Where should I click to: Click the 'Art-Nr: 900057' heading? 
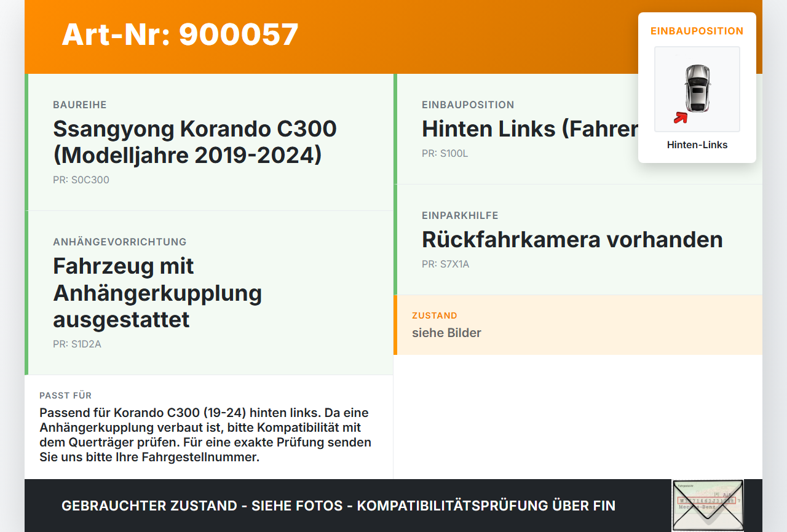[180, 34]
